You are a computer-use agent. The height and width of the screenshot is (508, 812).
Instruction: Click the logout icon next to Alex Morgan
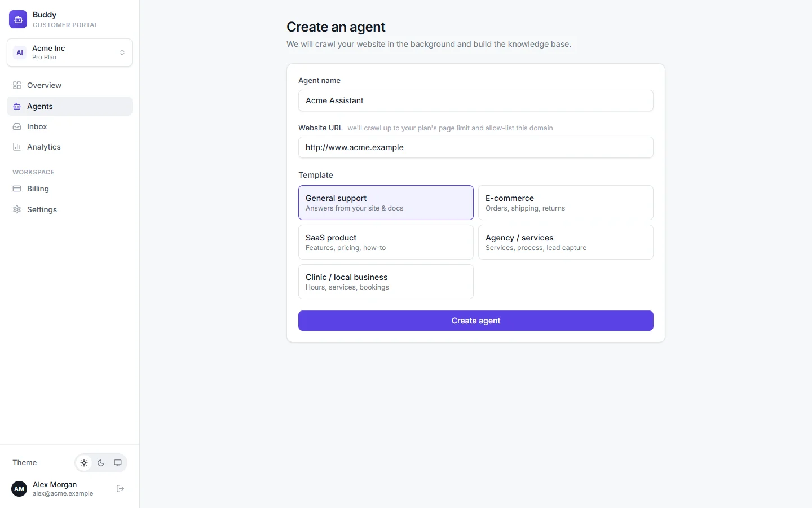(x=120, y=489)
